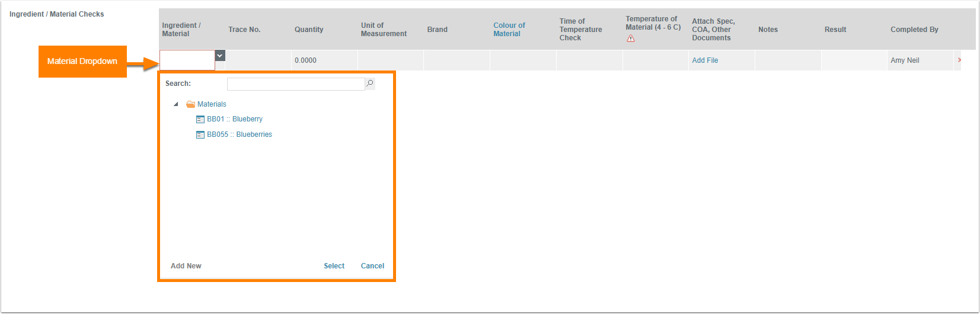The width and height of the screenshot is (980, 314).
Task: Select BB055 :: Blueberries from the list
Action: 239,134
